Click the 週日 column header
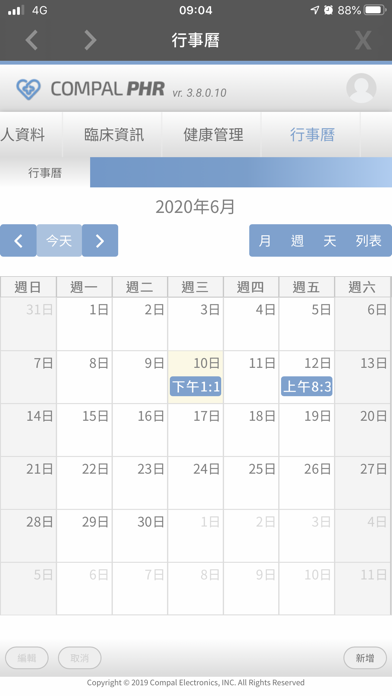The height and width of the screenshot is (696, 392). tap(28, 287)
